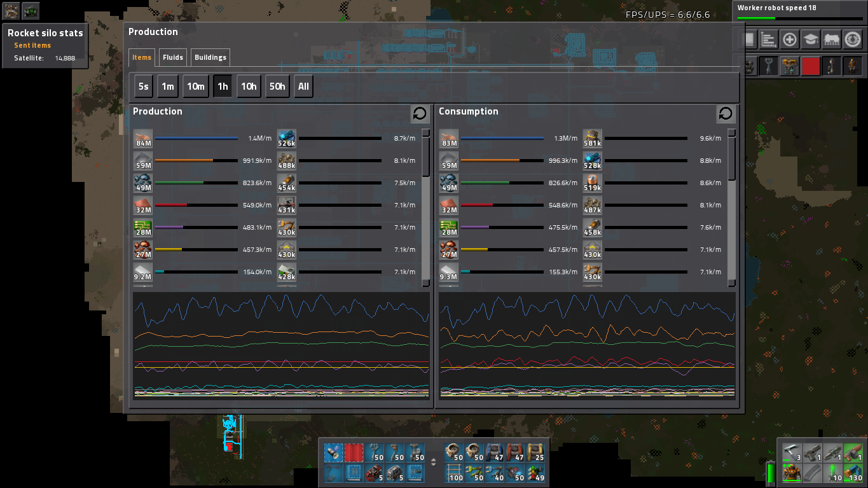Screen dimensions: 868x488
Task: Click the 454k item in Production
Action: [287, 183]
